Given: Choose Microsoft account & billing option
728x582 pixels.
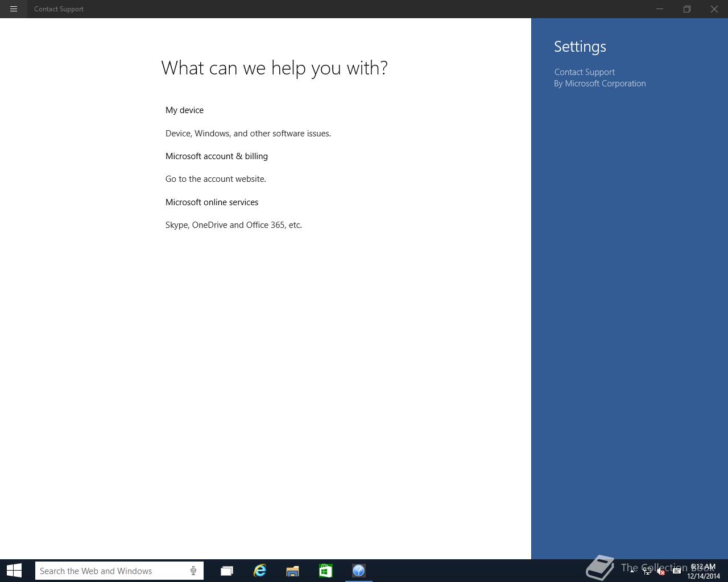Looking at the screenshot, I should click(x=217, y=156).
